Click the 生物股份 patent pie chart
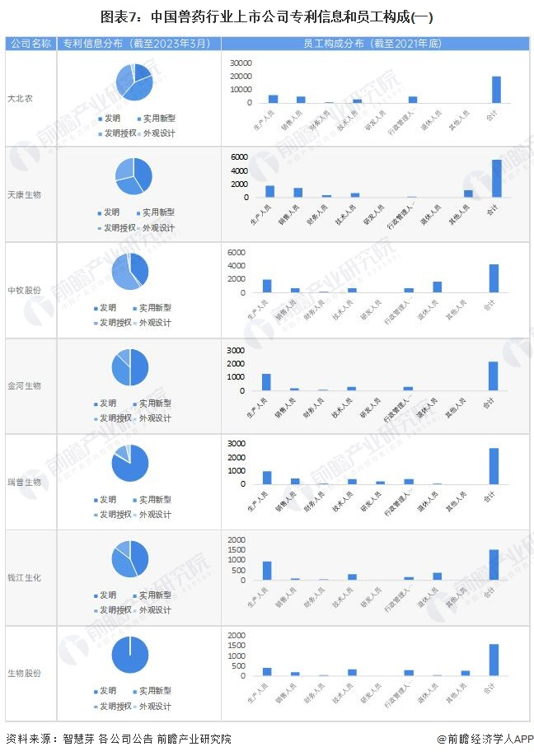Viewport: 534px width, 756px height. [130, 656]
